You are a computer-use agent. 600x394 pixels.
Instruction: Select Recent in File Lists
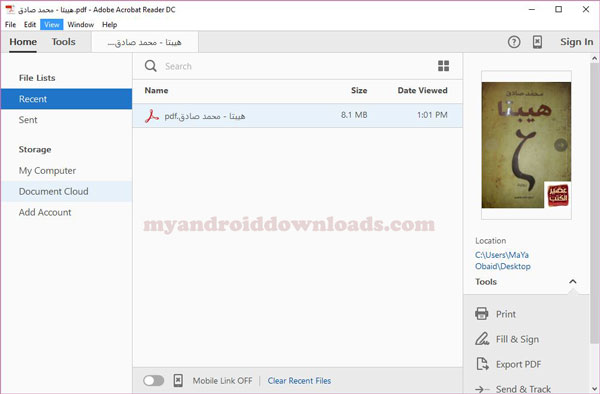click(67, 99)
